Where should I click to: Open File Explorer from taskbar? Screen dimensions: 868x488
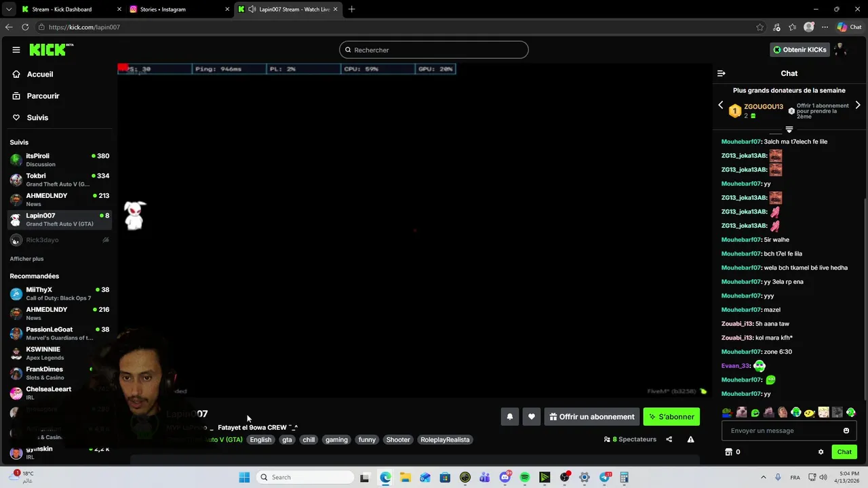406,477
